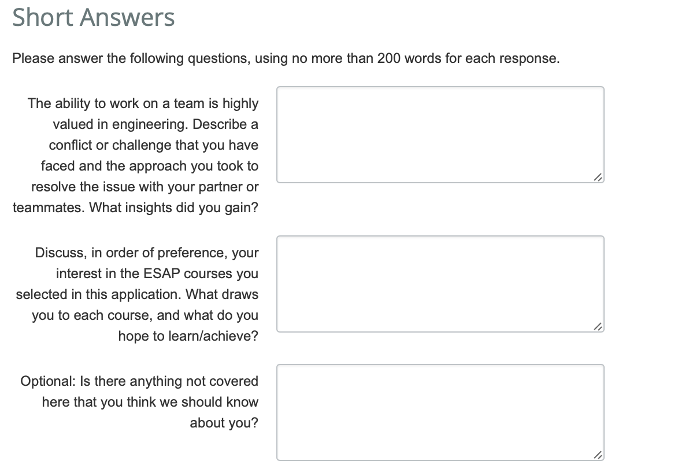Click the teamwork conflict answer text box
This screenshot has width=682, height=476.
[x=440, y=134]
